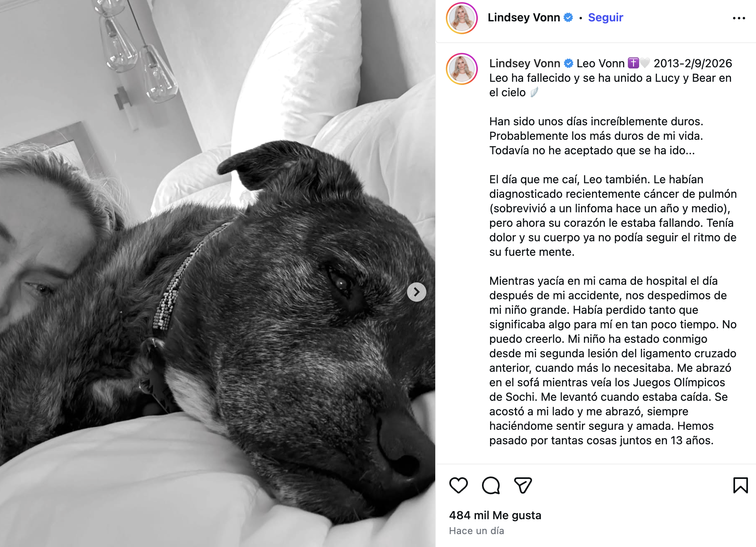This screenshot has height=547, width=756.
Task: Click the 'Hace un día' timestamp
Action: pyautogui.click(x=476, y=531)
